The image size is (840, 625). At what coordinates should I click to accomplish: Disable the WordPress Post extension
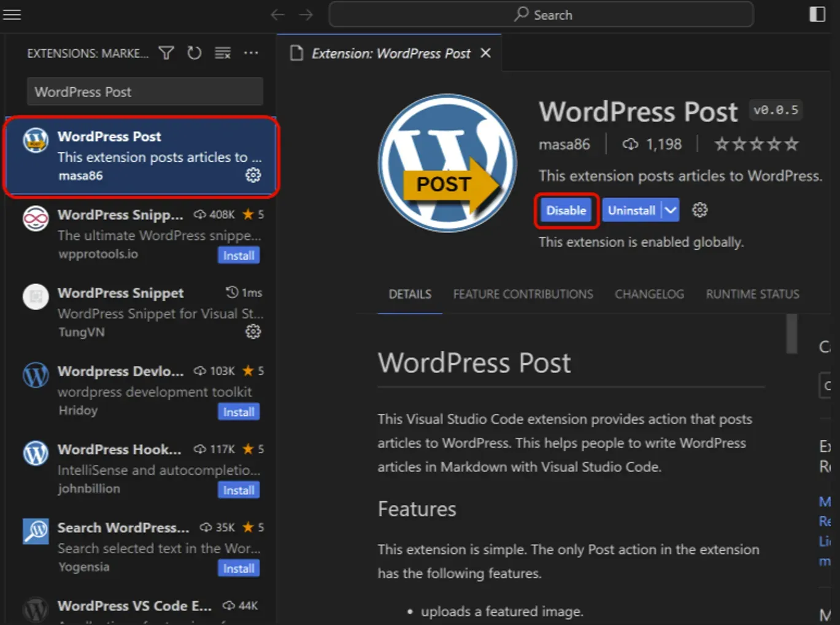pyautogui.click(x=566, y=210)
